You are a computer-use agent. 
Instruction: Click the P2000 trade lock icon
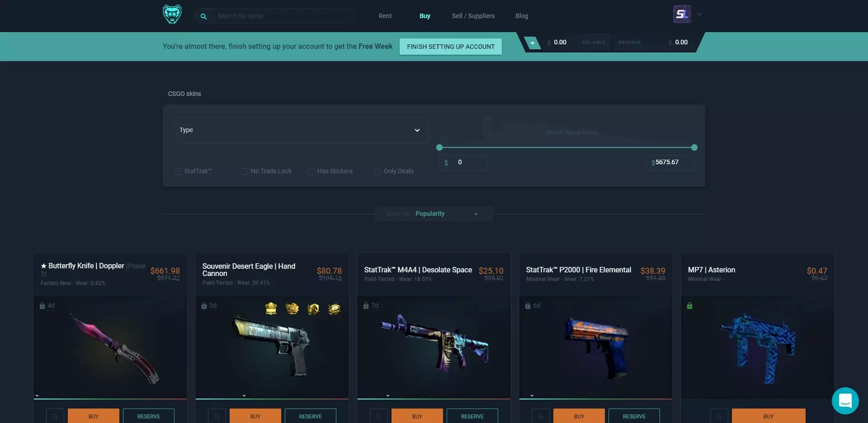point(528,306)
